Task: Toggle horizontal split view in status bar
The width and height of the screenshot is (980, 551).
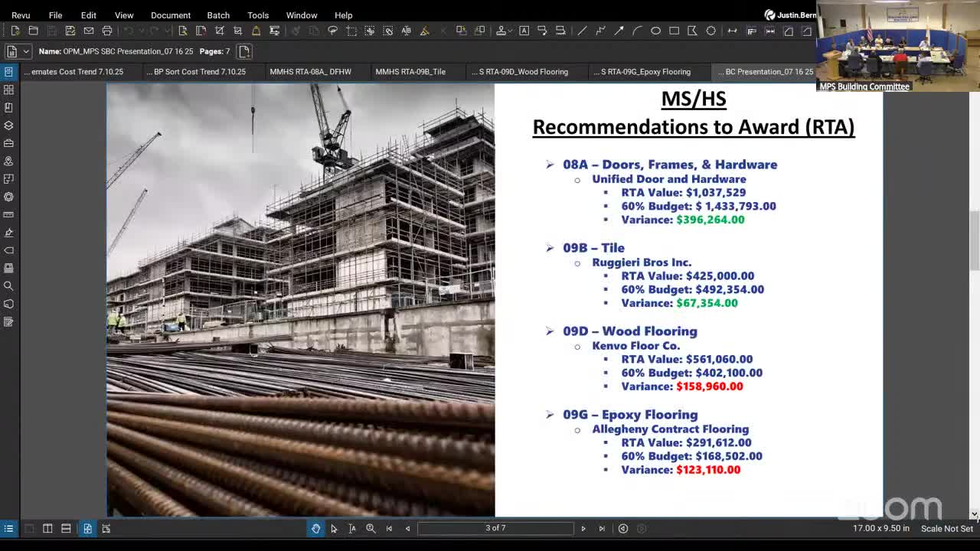Action: (x=66, y=528)
